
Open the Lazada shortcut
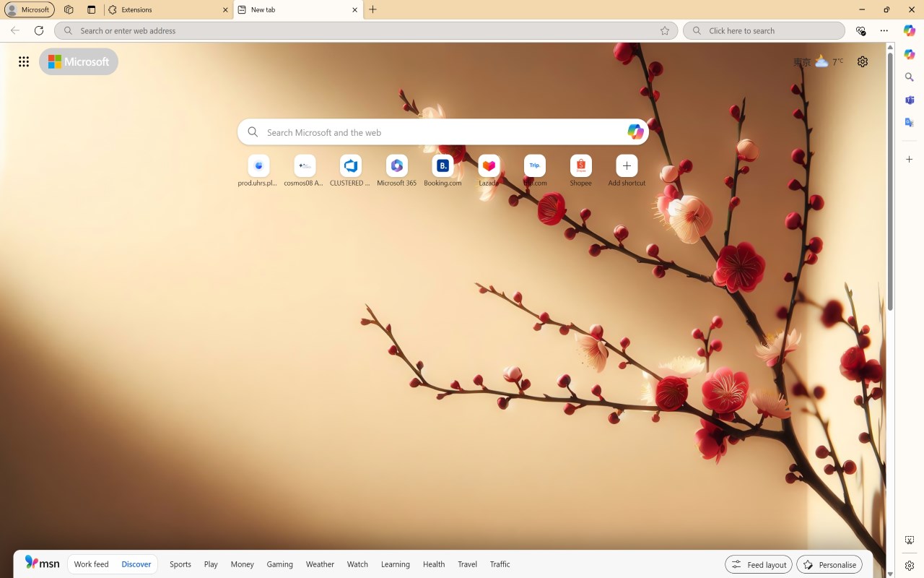(x=489, y=171)
